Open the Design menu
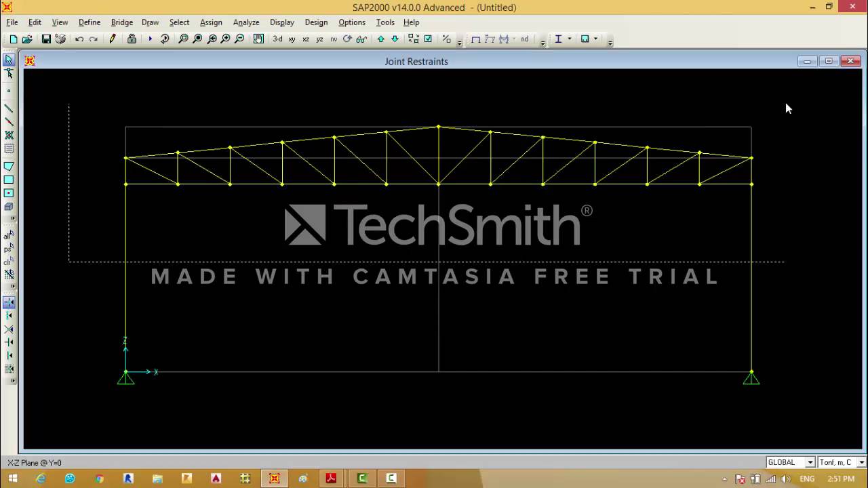This screenshot has width=868, height=488. 316,22
